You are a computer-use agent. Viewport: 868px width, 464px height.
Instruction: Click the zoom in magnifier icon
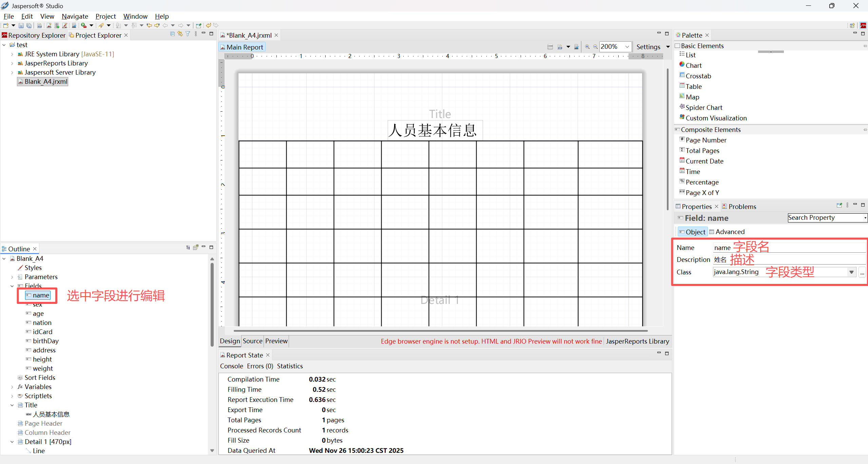[587, 47]
